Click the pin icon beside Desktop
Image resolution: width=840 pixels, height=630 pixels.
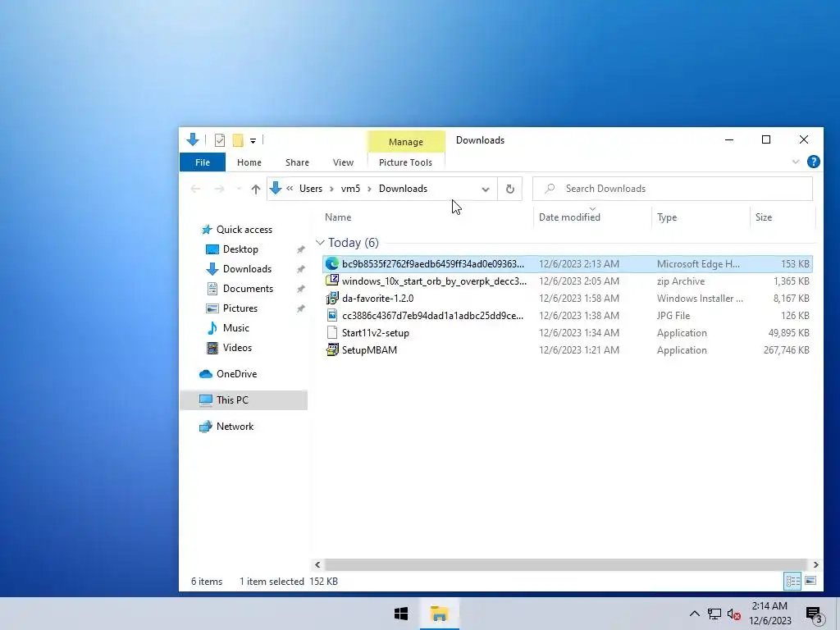tap(300, 249)
